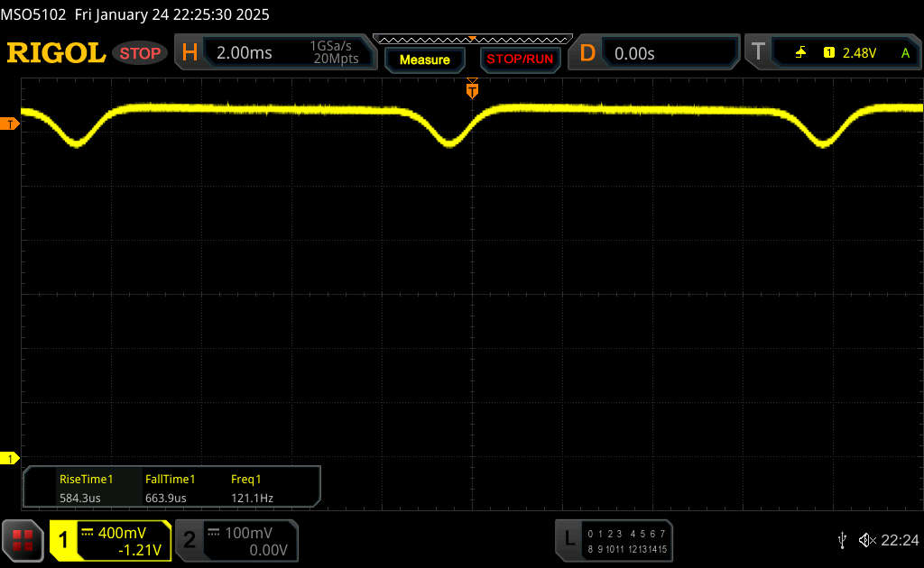
Task: Click the trigger mode A indicator
Action: click(x=905, y=53)
